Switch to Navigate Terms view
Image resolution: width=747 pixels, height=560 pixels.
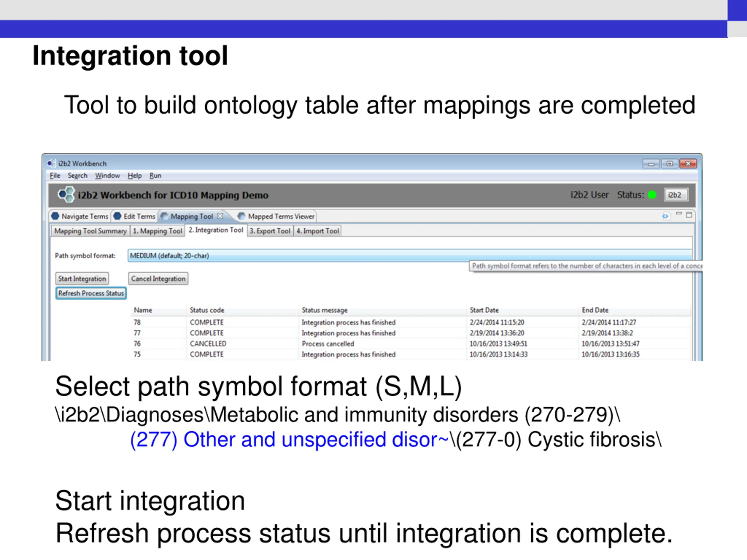[x=80, y=216]
